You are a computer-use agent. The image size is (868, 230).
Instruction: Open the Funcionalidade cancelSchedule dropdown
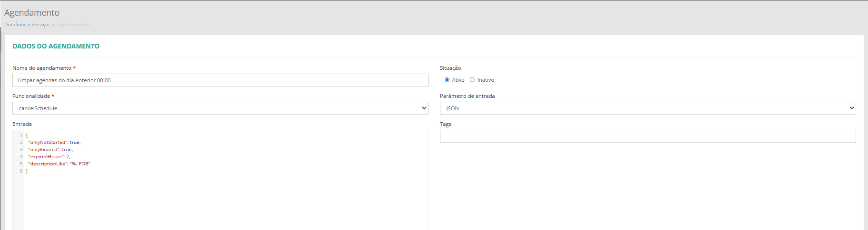coord(220,108)
